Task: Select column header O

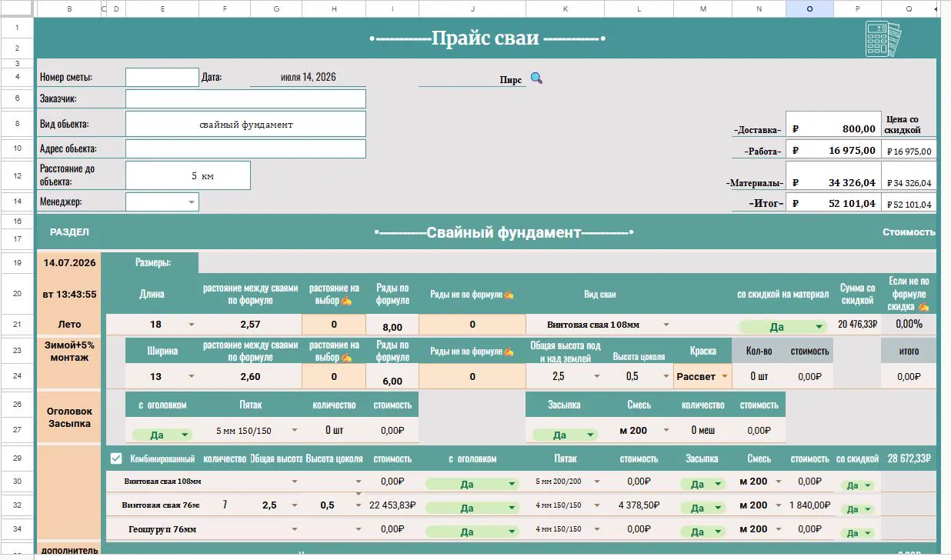Action: tap(809, 9)
